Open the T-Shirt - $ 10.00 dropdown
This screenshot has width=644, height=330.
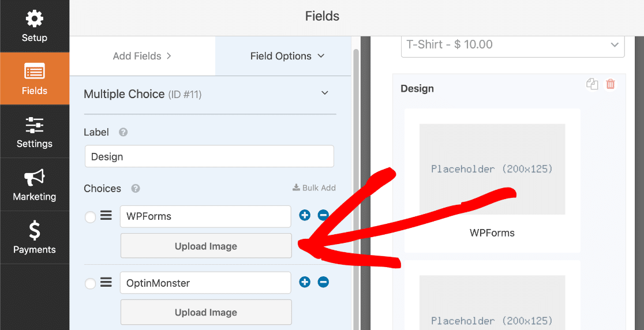(512, 45)
